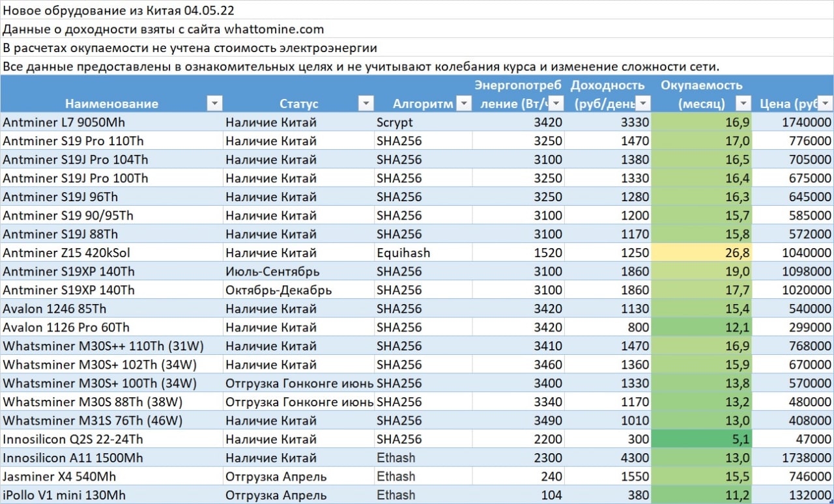Select price cell 1740000
The image size is (834, 504).
coord(794,122)
